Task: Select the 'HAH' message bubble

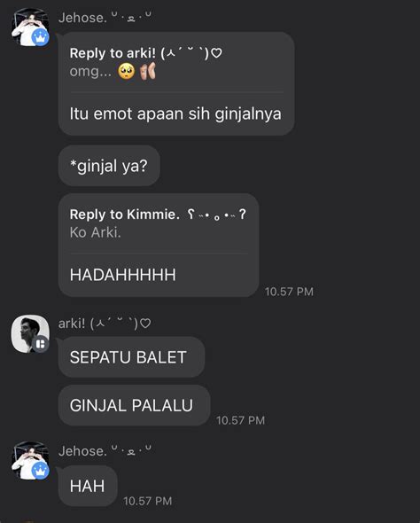Action: [88, 486]
